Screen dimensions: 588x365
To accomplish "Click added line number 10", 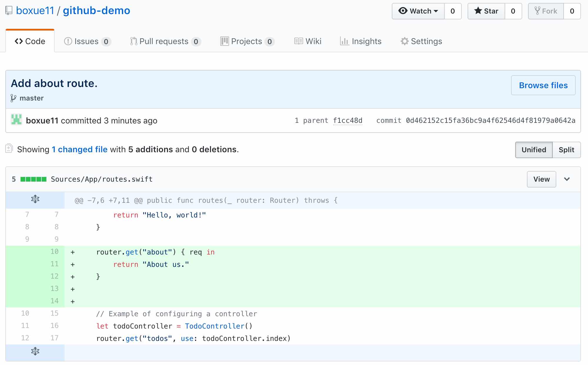I will [x=54, y=252].
